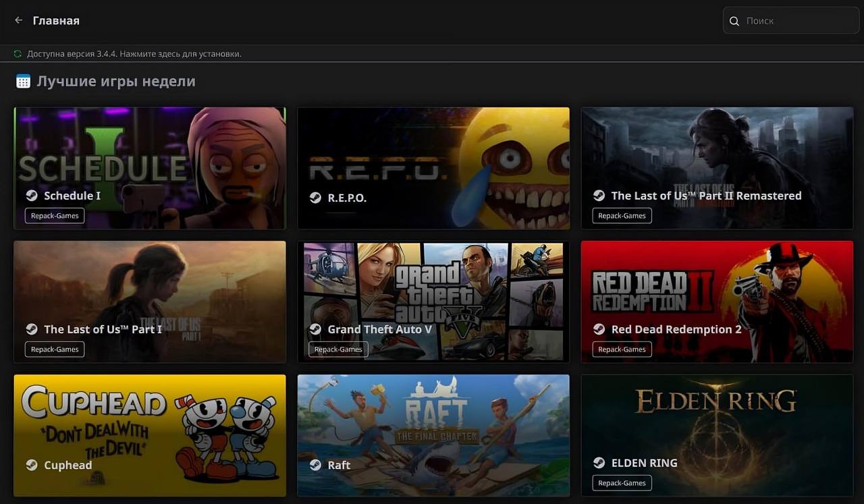Open the Grand Theft Auto V game card
Viewport: 864px width, 504px height.
click(x=433, y=290)
